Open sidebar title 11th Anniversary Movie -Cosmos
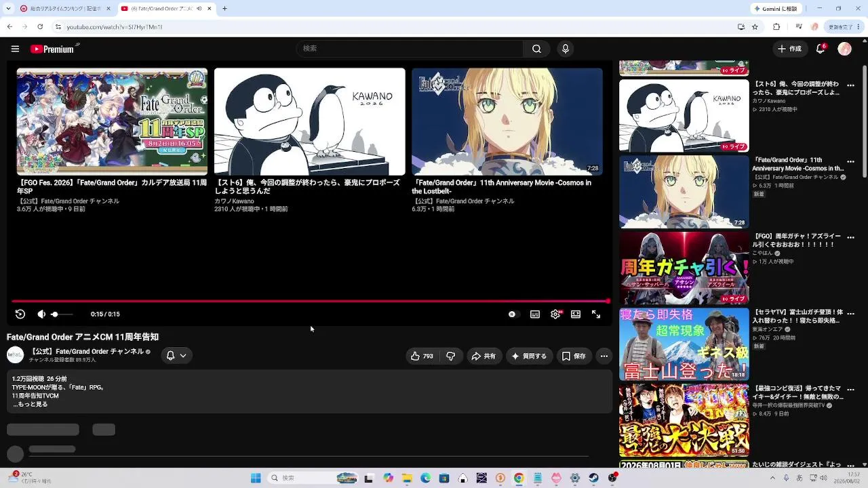Viewport: 868px width, 488px height. pos(799,165)
